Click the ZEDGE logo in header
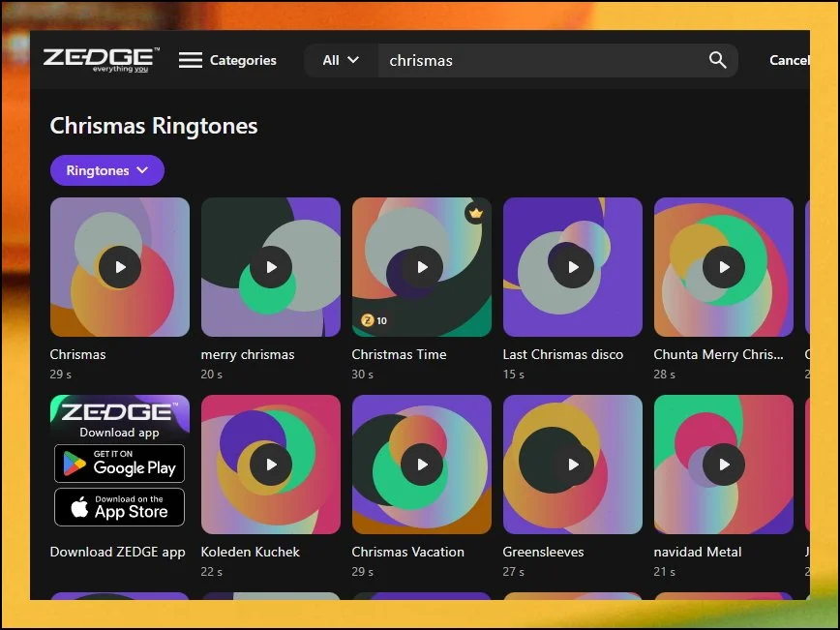 101,60
